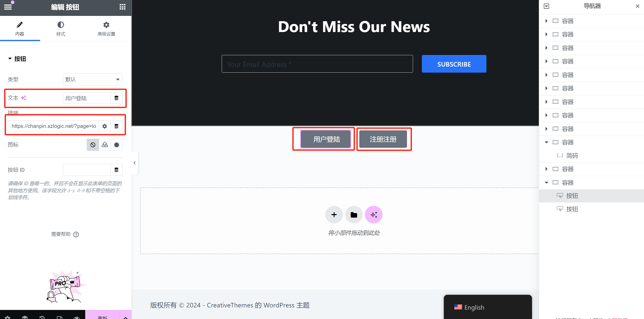Toggle the navigator layers icon in bottom bar
This screenshot has width=644, height=319.
tap(25, 317)
